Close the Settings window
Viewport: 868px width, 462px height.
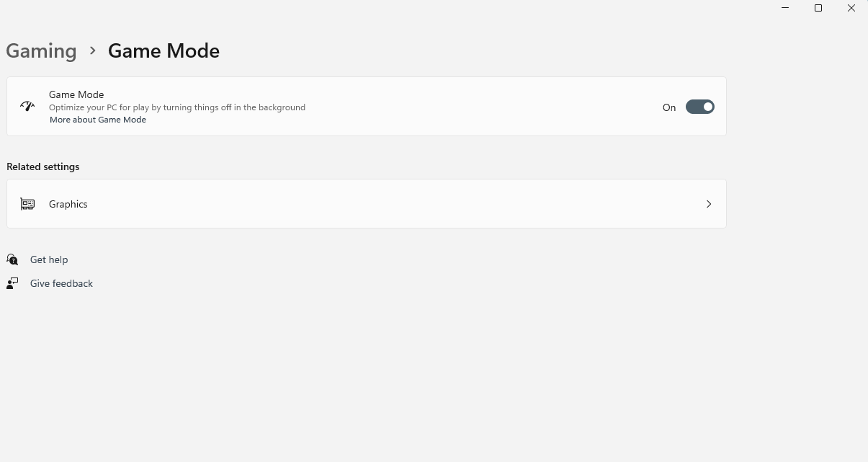tap(851, 8)
